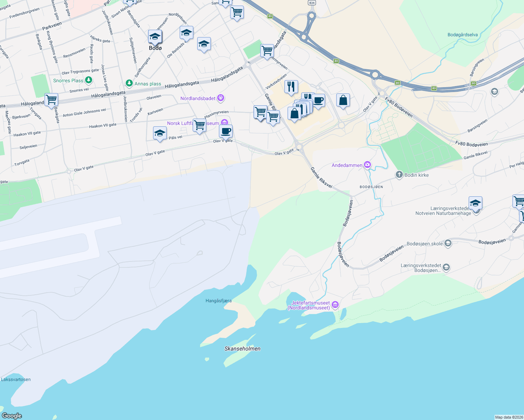Select the Læringsverkstedet Bodøsjøen school marker

click(x=446, y=268)
